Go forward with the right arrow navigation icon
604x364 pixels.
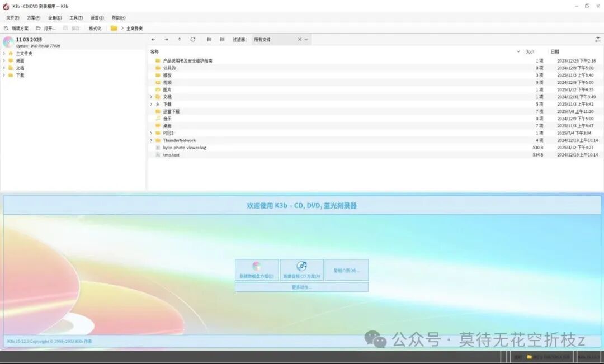pyautogui.click(x=167, y=39)
